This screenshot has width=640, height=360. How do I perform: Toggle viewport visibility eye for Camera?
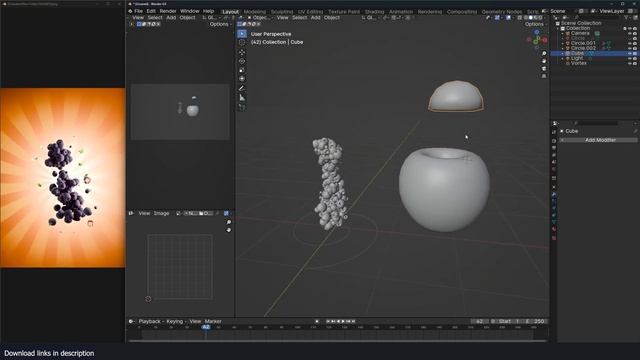point(630,33)
